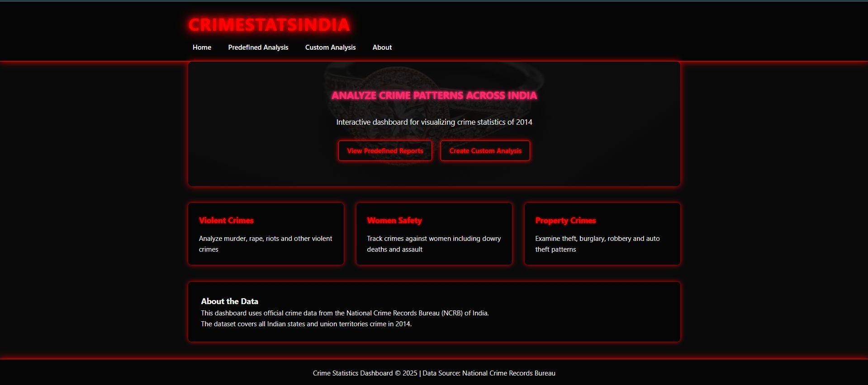The height and width of the screenshot is (385, 868).
Task: Go to the Home nav item
Action: click(202, 47)
